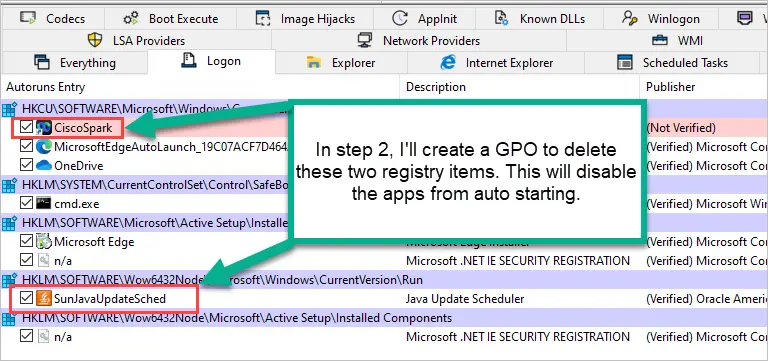Screen dimensions: 768x361
Task: Click the AppInit clock icon
Action: coord(400,19)
